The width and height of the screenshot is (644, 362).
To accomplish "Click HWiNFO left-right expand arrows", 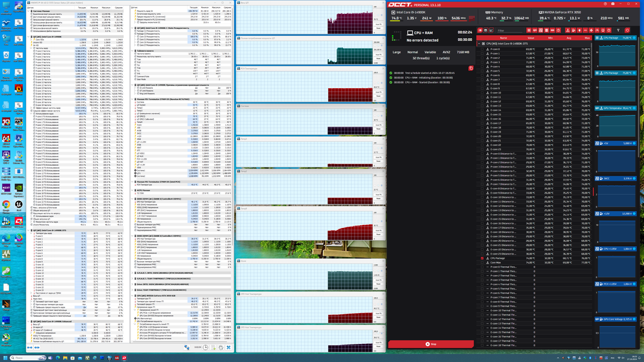I will pyautogui.click(x=30, y=348).
